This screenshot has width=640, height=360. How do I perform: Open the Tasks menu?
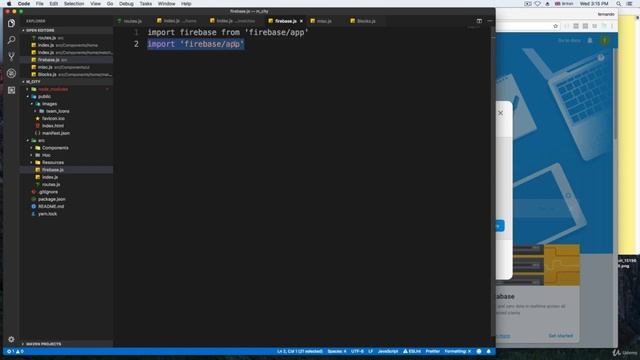tap(146, 4)
